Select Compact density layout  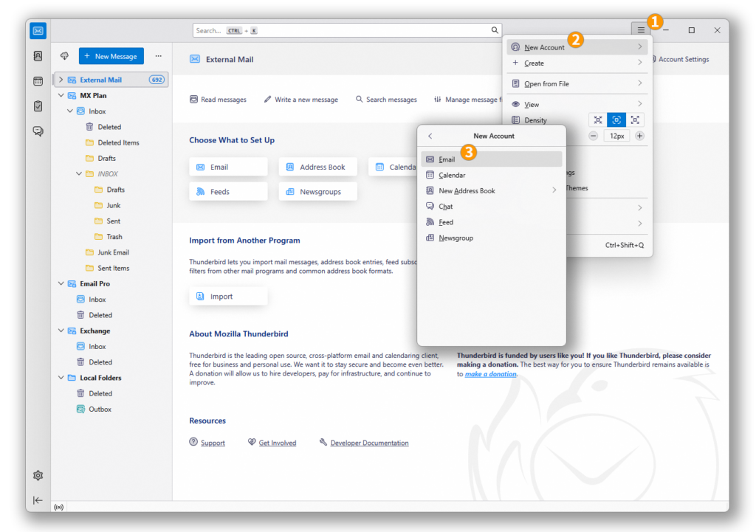click(x=598, y=119)
